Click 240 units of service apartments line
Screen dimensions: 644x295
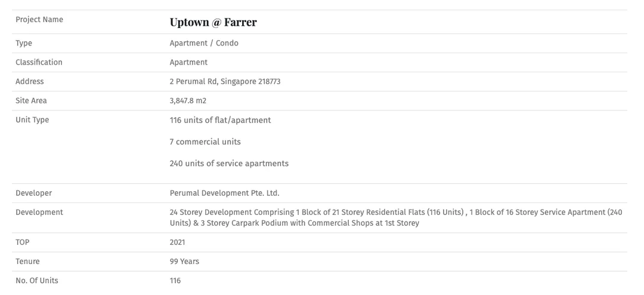point(229,164)
